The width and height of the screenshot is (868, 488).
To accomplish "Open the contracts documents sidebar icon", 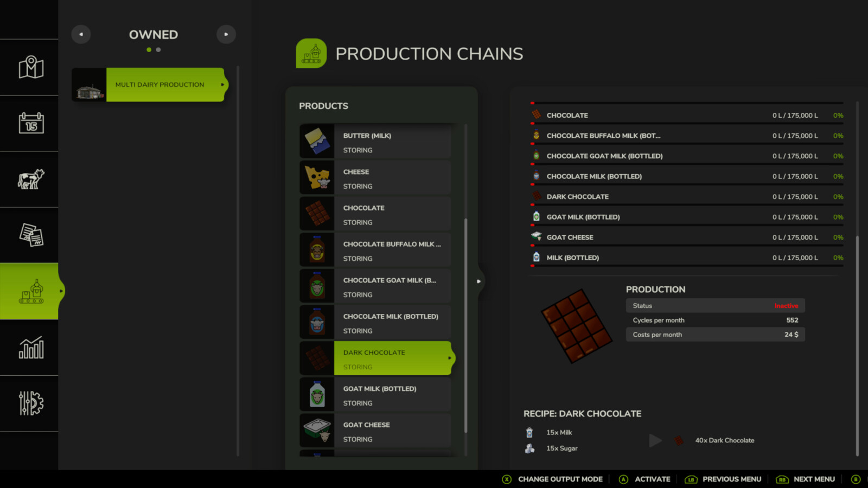I will point(31,235).
